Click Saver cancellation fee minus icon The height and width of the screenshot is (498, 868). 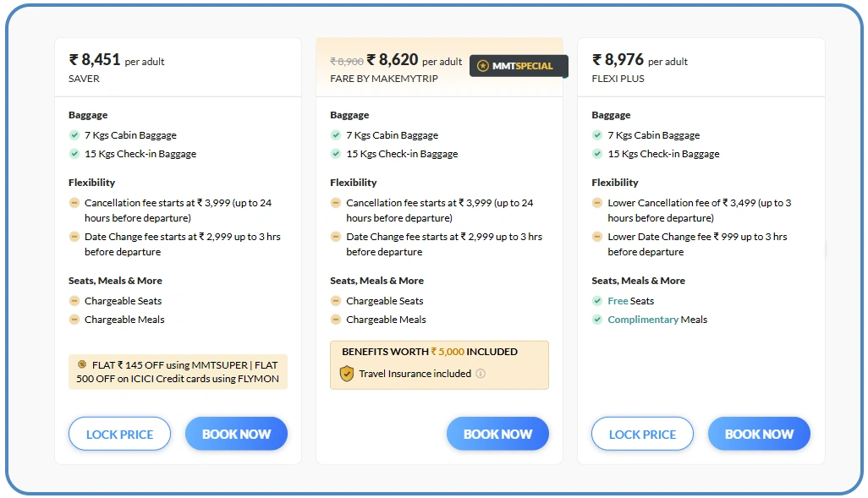click(74, 203)
